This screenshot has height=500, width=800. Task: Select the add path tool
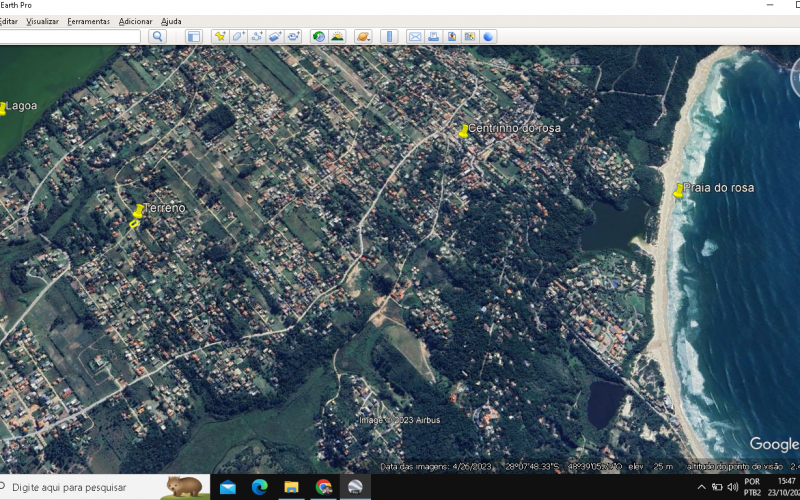click(x=257, y=36)
